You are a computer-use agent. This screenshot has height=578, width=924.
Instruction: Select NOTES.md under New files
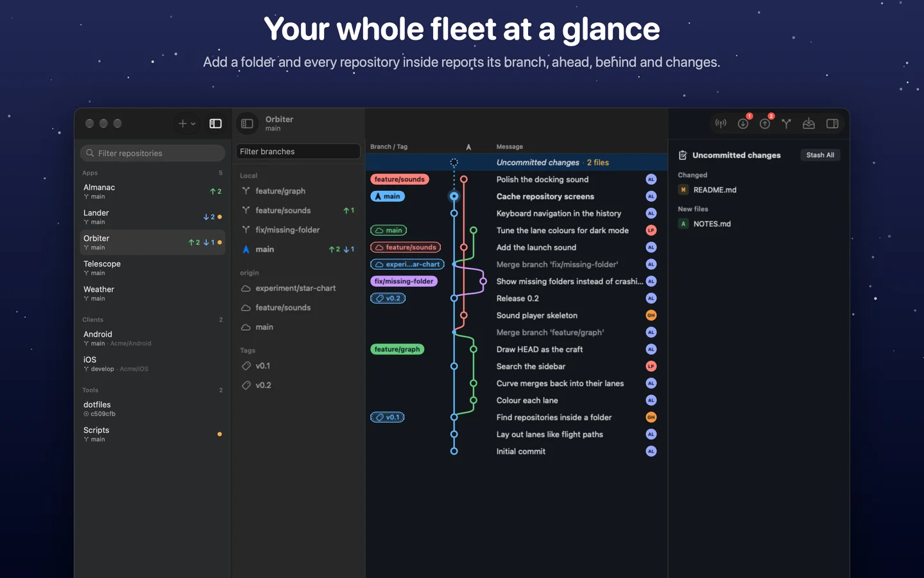pos(712,223)
